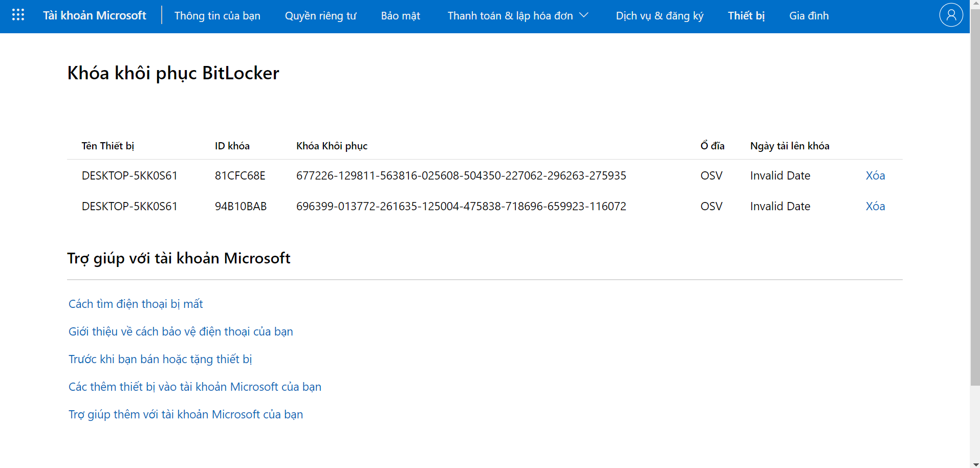
Task: Click Khóa khôi phục BitLocker heading
Action: 173,73
